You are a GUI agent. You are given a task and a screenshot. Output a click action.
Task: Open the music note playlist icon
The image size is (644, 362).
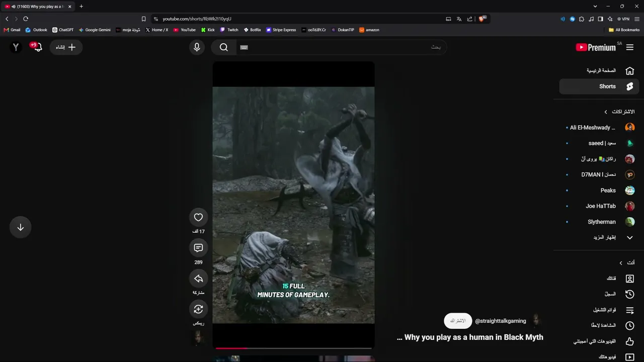tap(591, 19)
